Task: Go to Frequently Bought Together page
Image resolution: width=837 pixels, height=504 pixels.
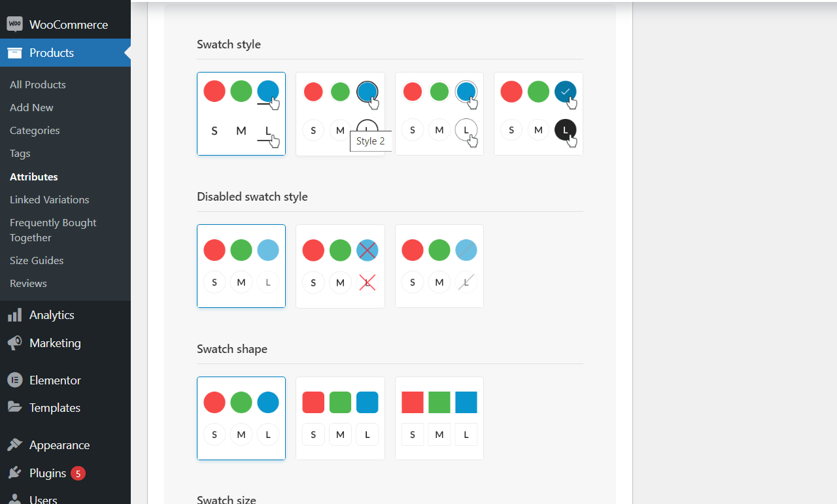Action: [53, 230]
